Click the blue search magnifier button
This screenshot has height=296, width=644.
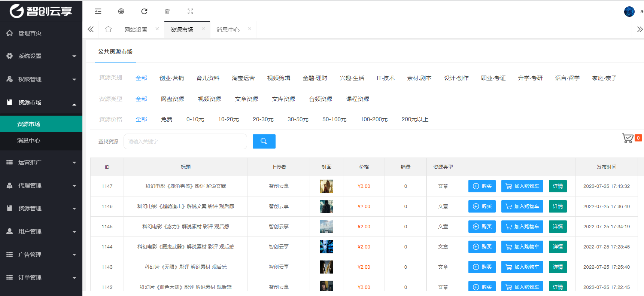[264, 141]
